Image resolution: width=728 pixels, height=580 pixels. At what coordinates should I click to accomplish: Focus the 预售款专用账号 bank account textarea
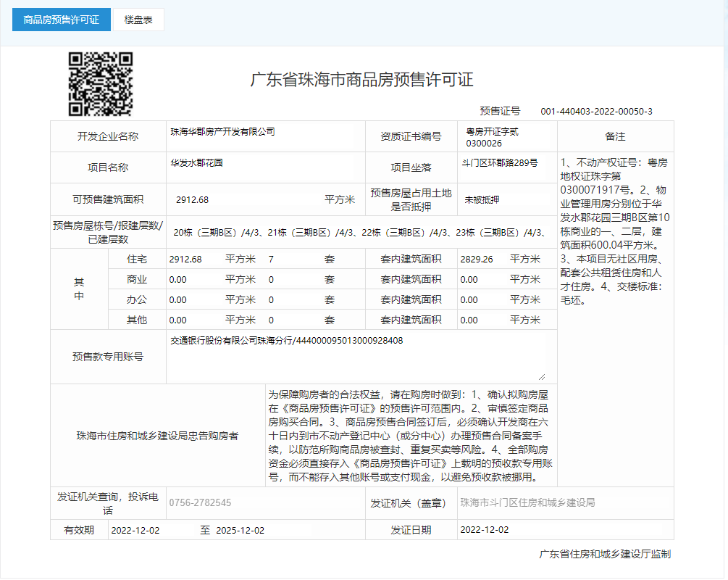point(355,357)
